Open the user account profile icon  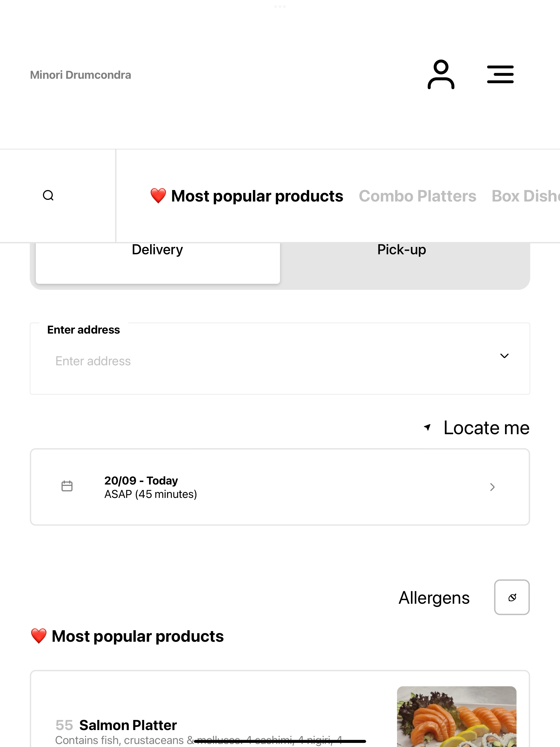[441, 74]
